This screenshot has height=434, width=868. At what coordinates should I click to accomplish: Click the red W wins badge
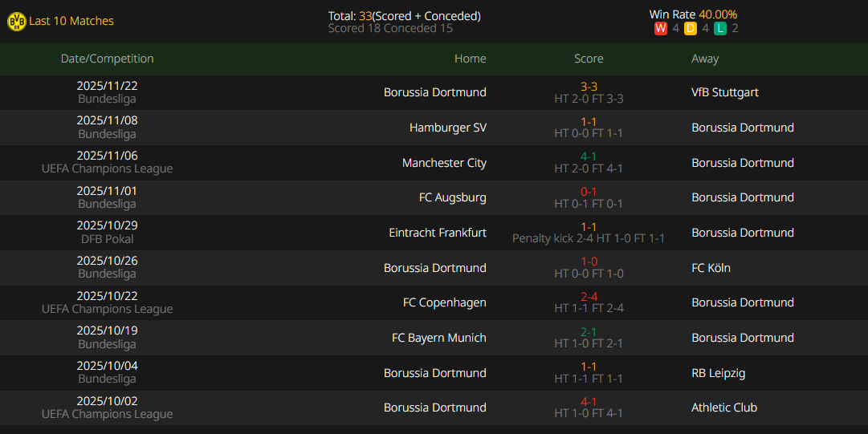pyautogui.click(x=661, y=28)
